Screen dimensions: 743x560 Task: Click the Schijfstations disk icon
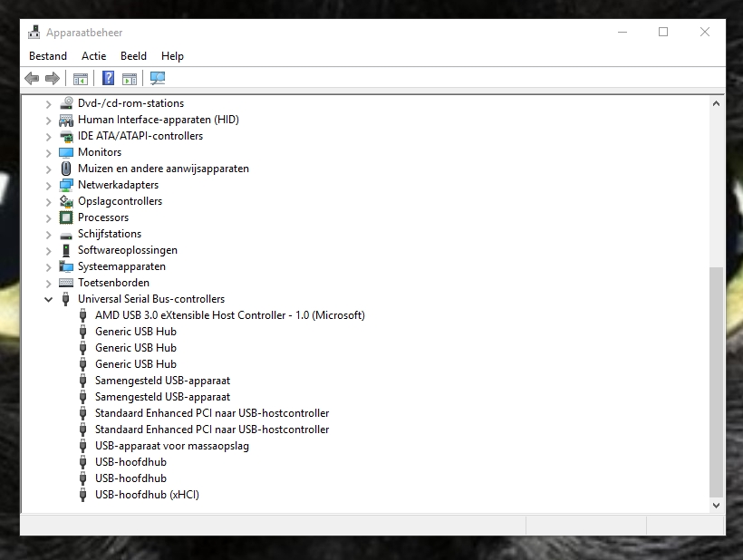click(x=66, y=236)
